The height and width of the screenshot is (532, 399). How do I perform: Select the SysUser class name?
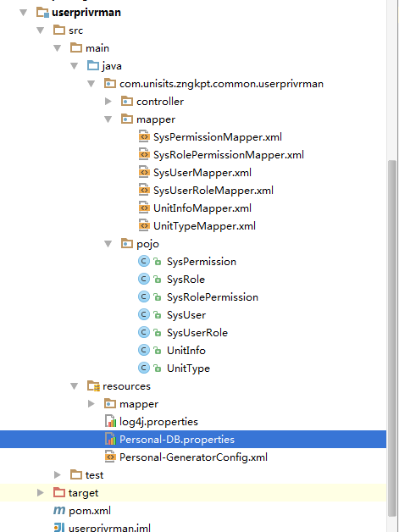click(x=186, y=315)
